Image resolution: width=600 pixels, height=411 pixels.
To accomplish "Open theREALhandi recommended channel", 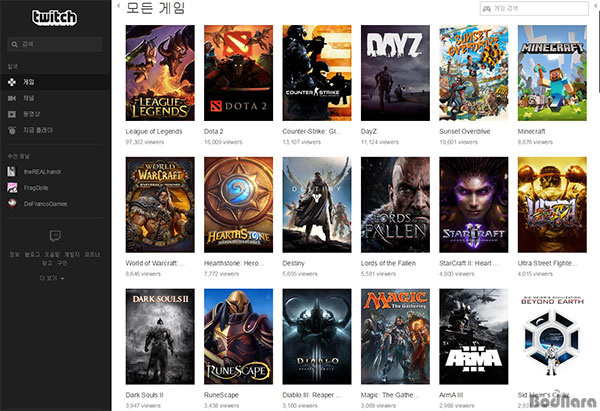I will [x=42, y=172].
